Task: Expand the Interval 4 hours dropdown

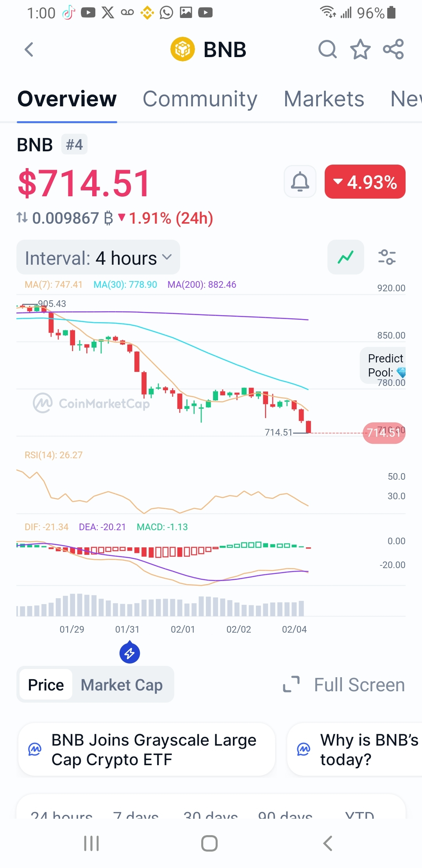Action: point(98,258)
